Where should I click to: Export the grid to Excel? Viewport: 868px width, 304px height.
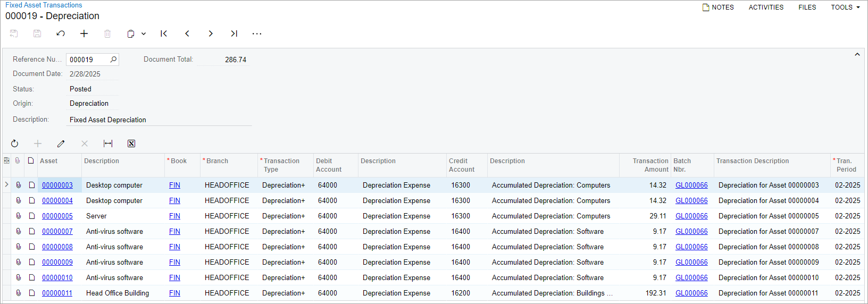pyautogui.click(x=131, y=143)
